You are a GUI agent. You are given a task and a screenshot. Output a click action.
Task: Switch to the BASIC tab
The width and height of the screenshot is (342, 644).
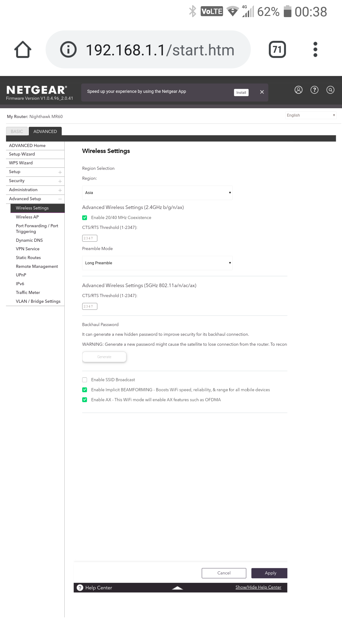click(x=17, y=131)
